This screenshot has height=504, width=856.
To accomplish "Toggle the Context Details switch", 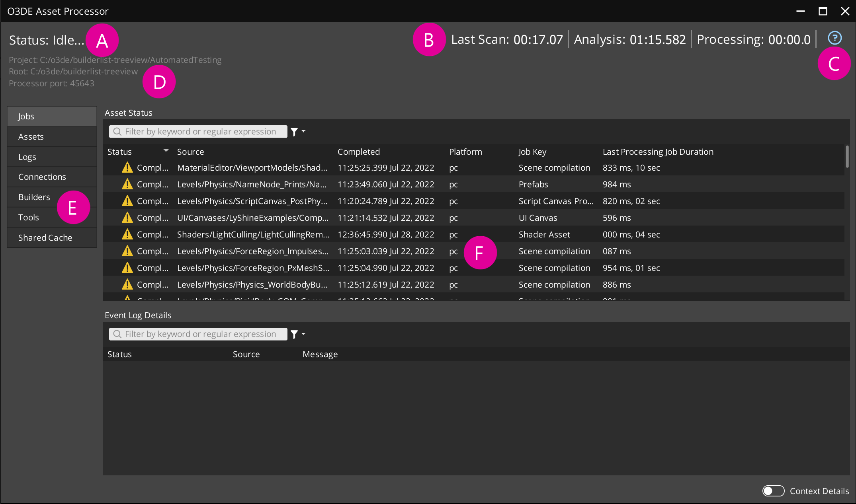I will 773,491.
